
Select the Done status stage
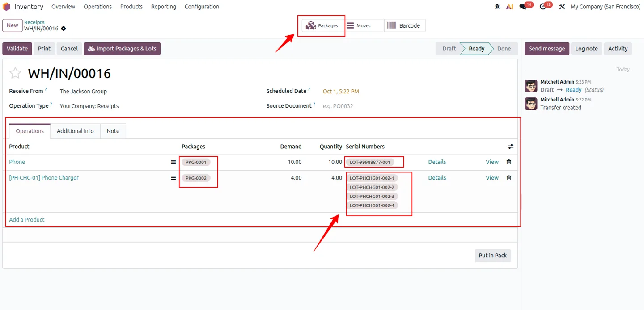tap(504, 49)
